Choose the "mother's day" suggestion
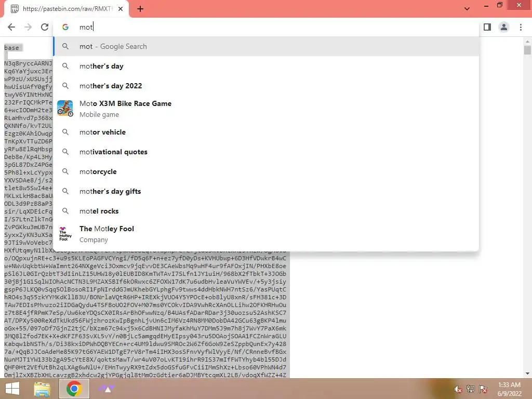Screen dimensions: 532x399 tap(267, 66)
